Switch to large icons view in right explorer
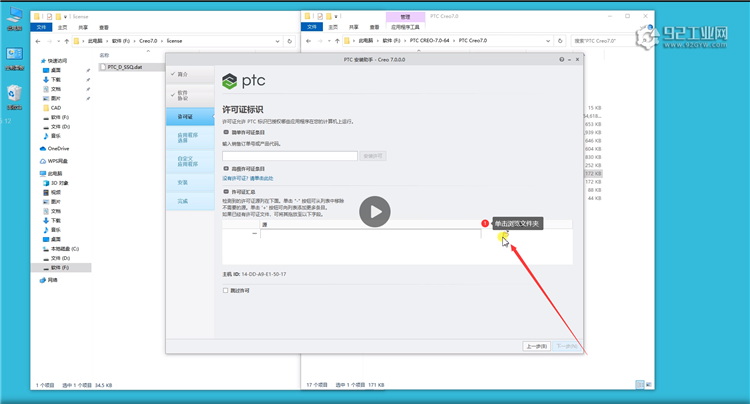 click(x=649, y=384)
